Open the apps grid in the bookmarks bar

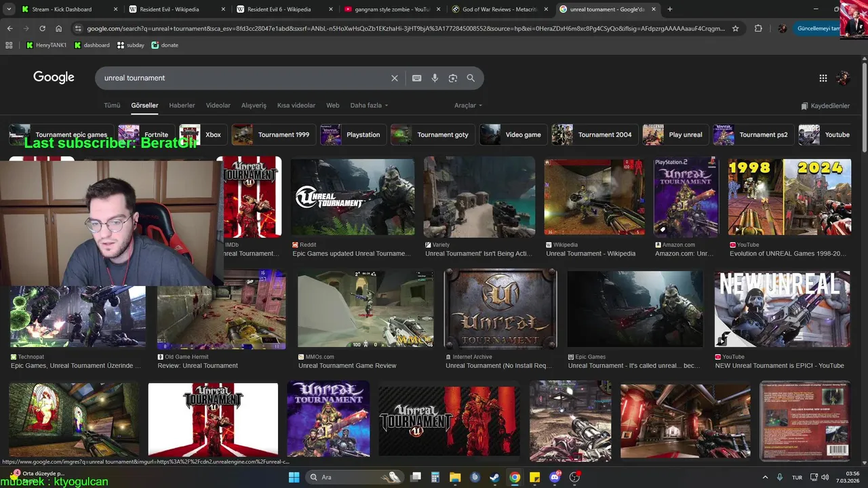pyautogui.click(x=9, y=45)
